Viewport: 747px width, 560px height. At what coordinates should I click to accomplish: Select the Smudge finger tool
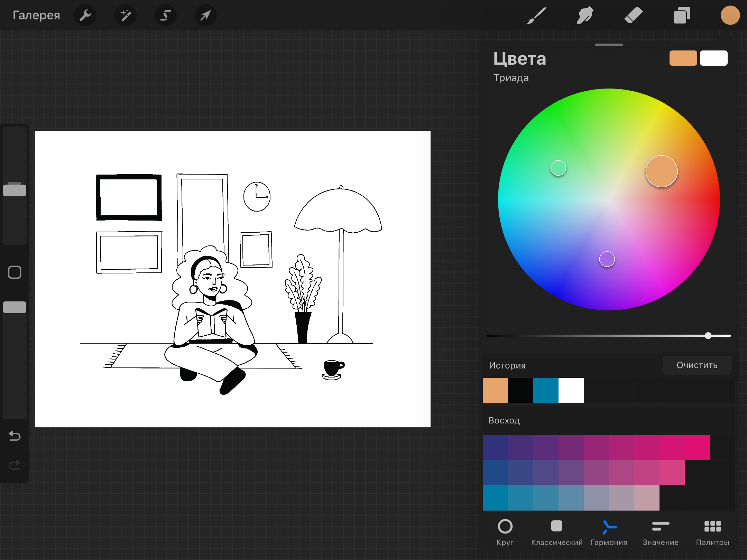[585, 15]
